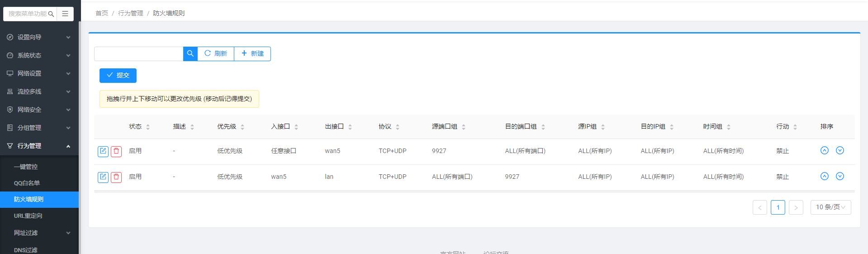
Task: Click the firewall rule search input field
Action: click(x=138, y=53)
